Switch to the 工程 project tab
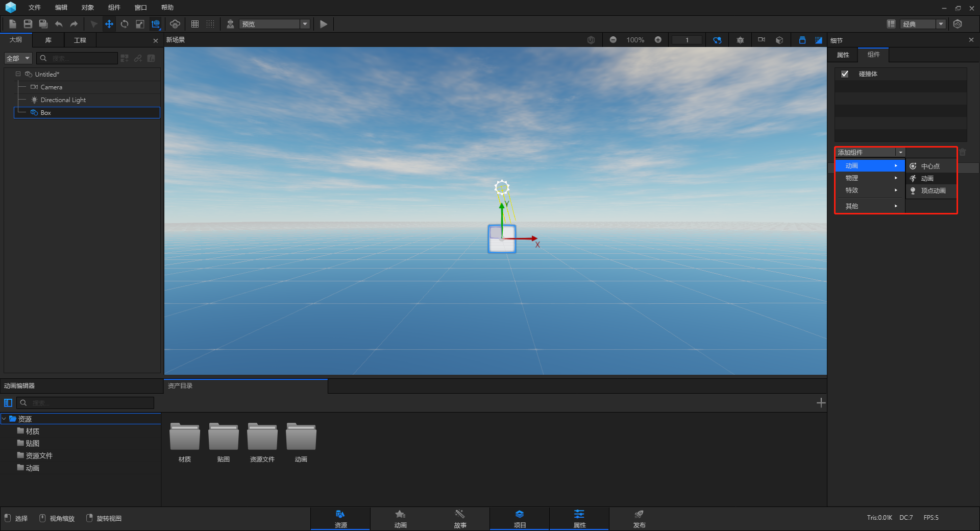The image size is (980, 531). tap(80, 40)
